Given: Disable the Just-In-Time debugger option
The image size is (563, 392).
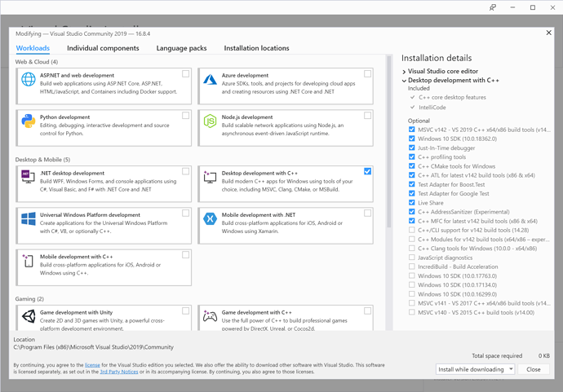Looking at the screenshot, I should pyautogui.click(x=411, y=148).
